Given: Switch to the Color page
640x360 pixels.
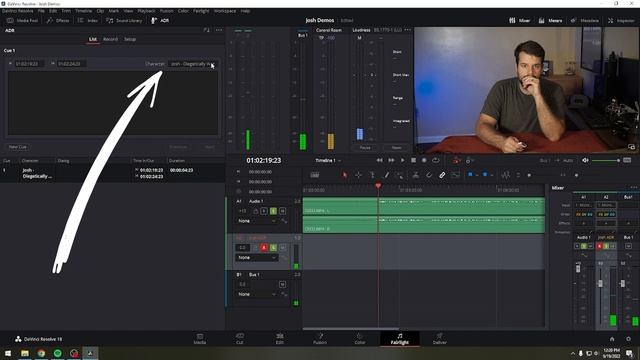Looking at the screenshot, I should pos(360,338).
